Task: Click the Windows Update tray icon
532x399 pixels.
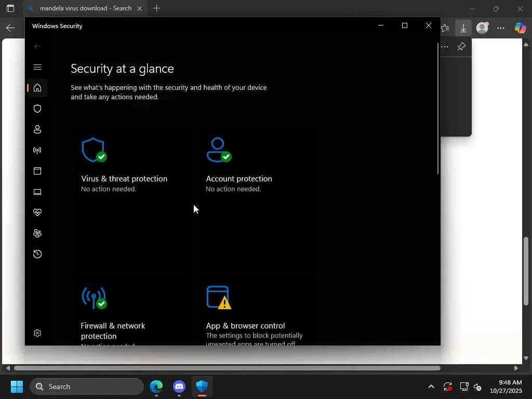Action: [x=448, y=387]
